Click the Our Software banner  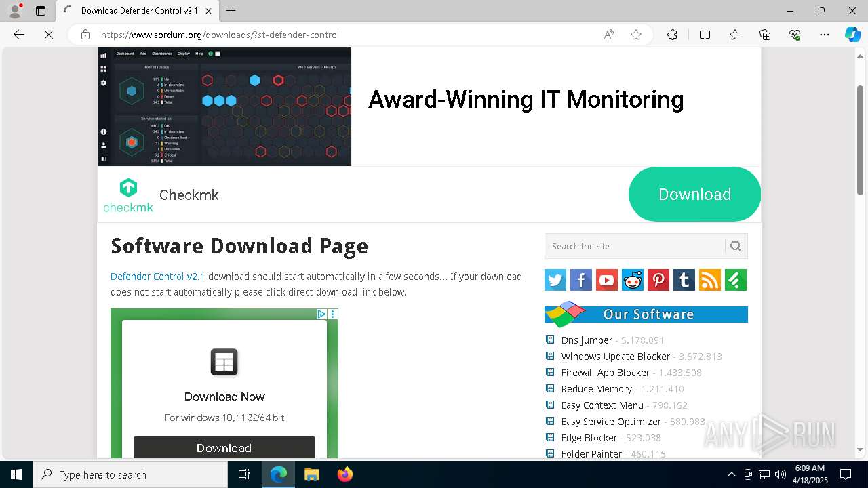(646, 314)
